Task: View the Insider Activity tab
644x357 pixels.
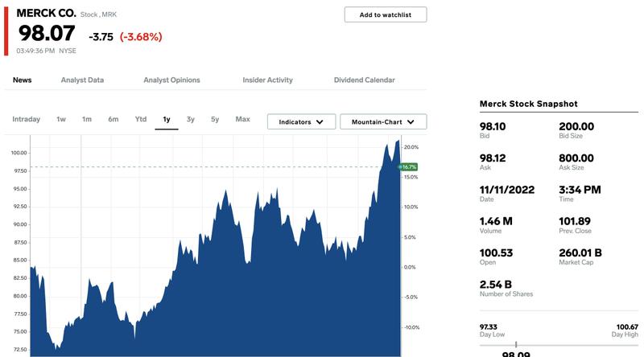Action: (x=268, y=80)
